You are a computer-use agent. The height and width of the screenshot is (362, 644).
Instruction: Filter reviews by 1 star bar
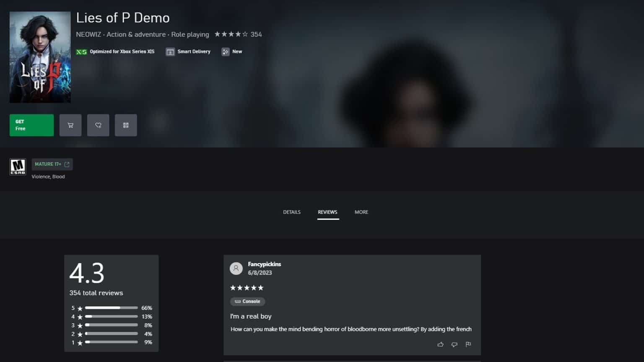[x=112, y=342]
